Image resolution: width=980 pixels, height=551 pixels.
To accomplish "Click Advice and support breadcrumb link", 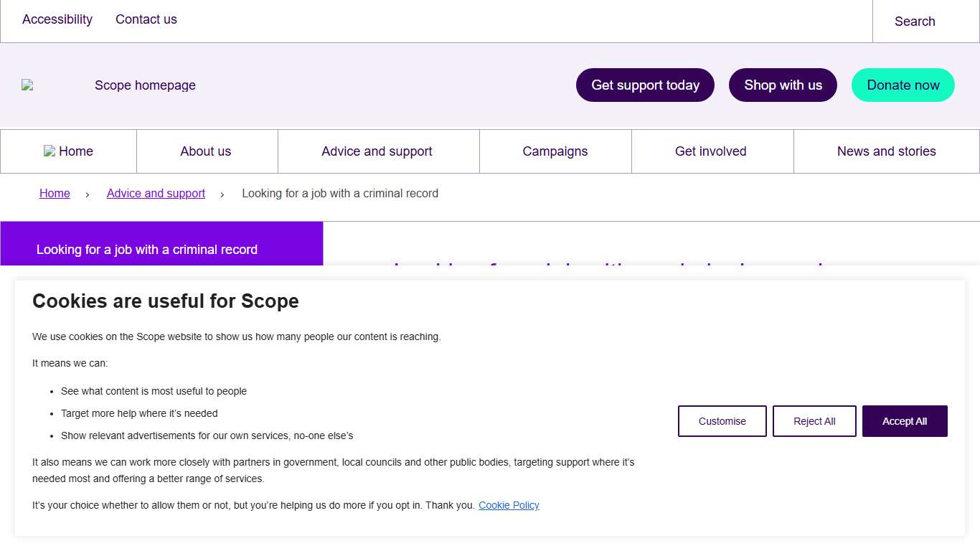I will [156, 194].
